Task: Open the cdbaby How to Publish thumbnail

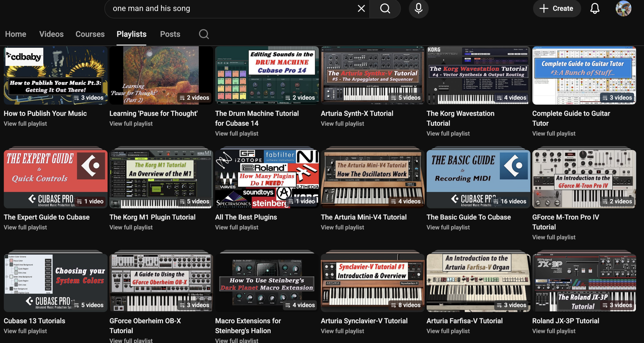Action: 56,75
